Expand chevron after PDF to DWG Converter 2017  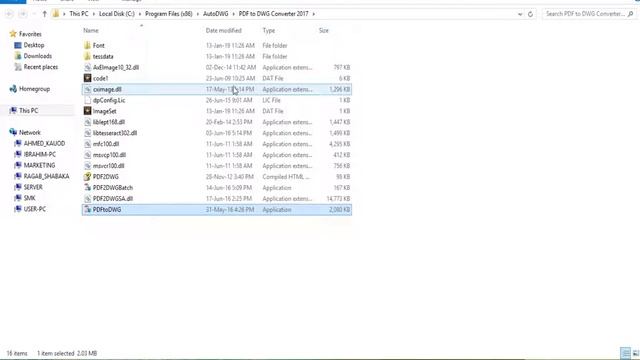(313, 14)
